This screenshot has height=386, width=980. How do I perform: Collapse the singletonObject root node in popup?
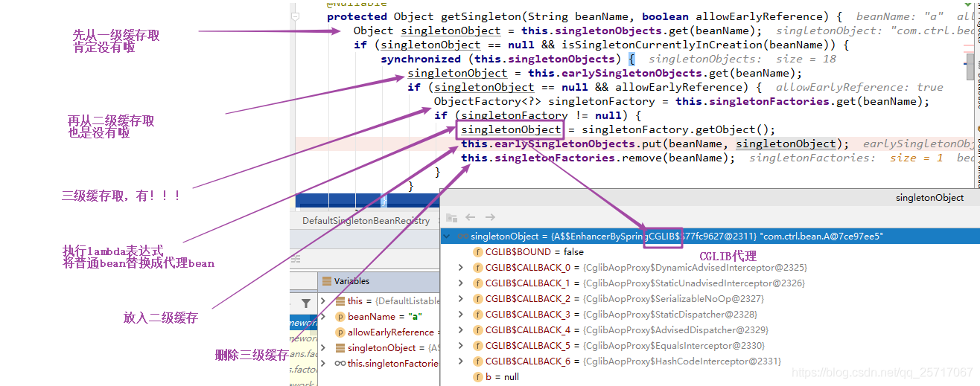point(448,237)
